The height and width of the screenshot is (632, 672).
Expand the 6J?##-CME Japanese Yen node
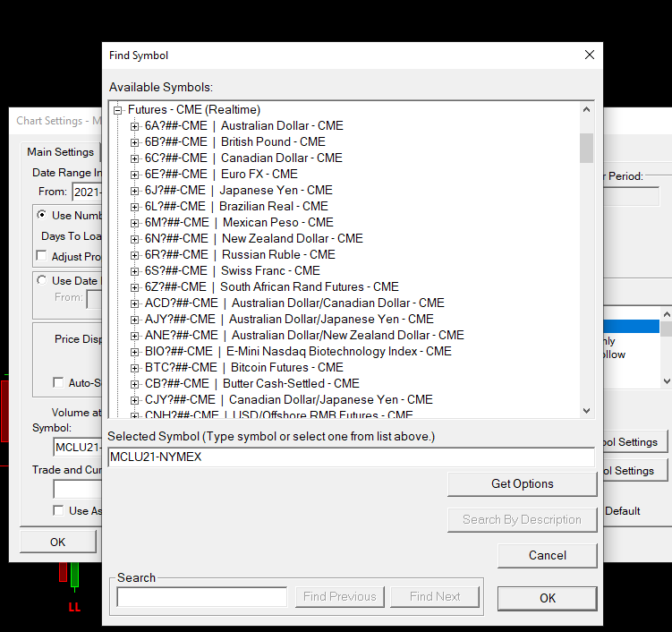tap(134, 191)
